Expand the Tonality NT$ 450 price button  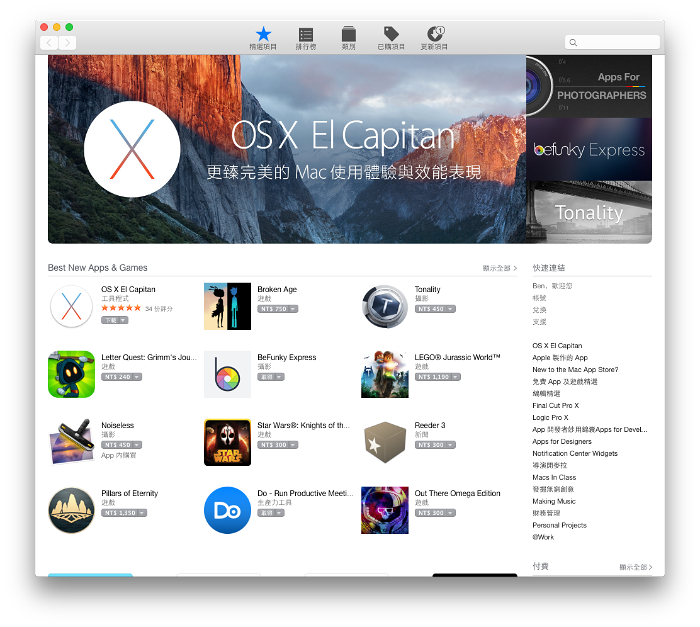coord(435,309)
